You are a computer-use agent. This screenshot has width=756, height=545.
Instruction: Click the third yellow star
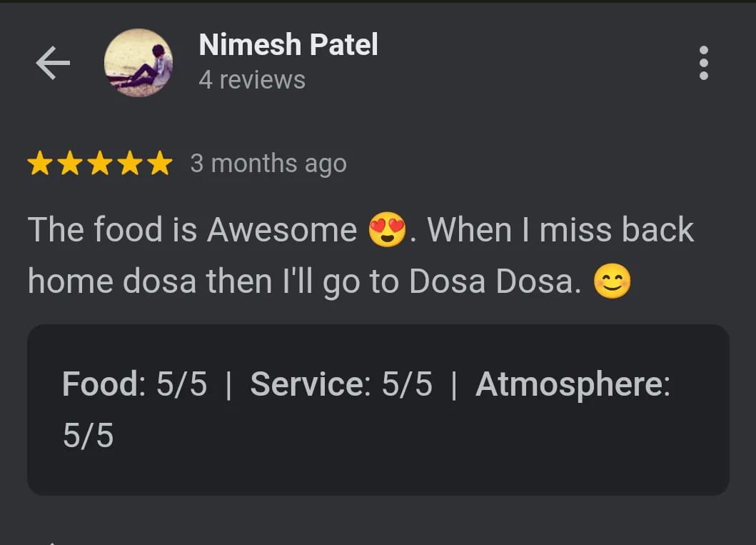[x=100, y=164]
